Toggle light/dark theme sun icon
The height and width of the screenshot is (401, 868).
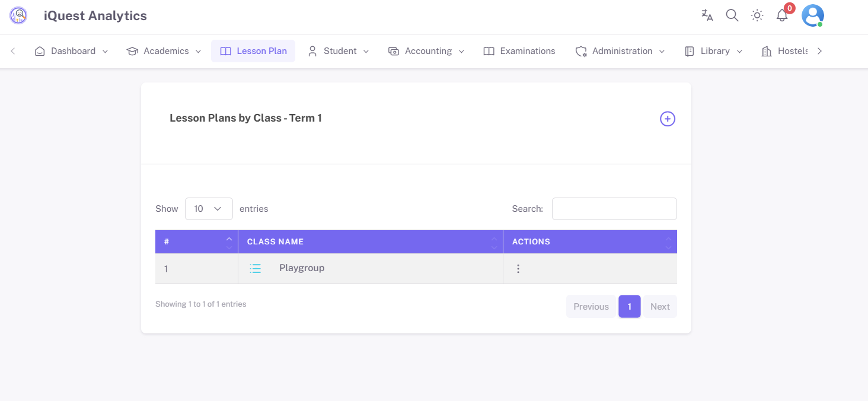[757, 15]
